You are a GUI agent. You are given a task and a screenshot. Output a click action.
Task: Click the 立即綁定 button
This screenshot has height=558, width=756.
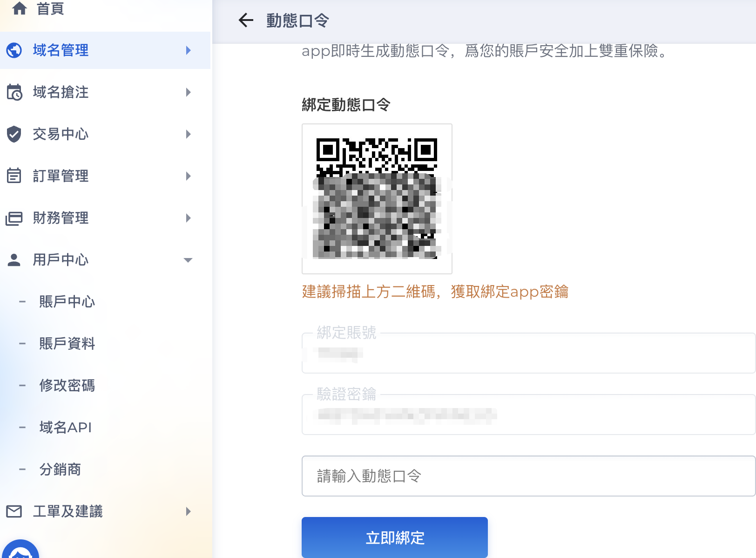click(395, 538)
